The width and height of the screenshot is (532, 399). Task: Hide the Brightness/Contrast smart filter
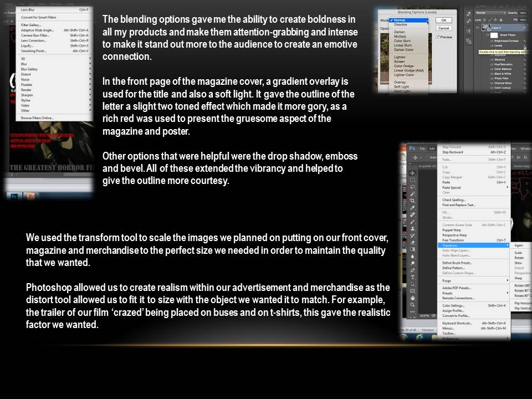[x=492, y=41]
